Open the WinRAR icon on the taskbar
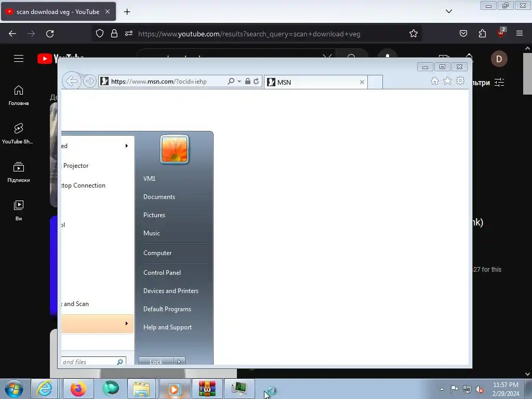532x399 pixels. [x=207, y=389]
